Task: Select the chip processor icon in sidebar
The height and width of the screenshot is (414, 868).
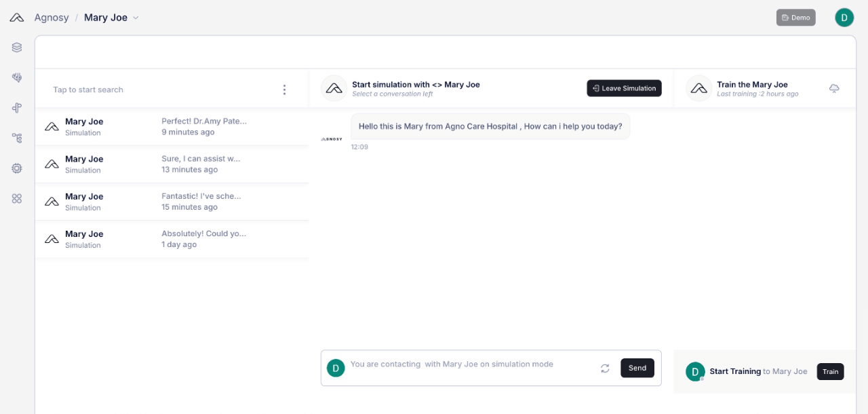Action: 17,168
